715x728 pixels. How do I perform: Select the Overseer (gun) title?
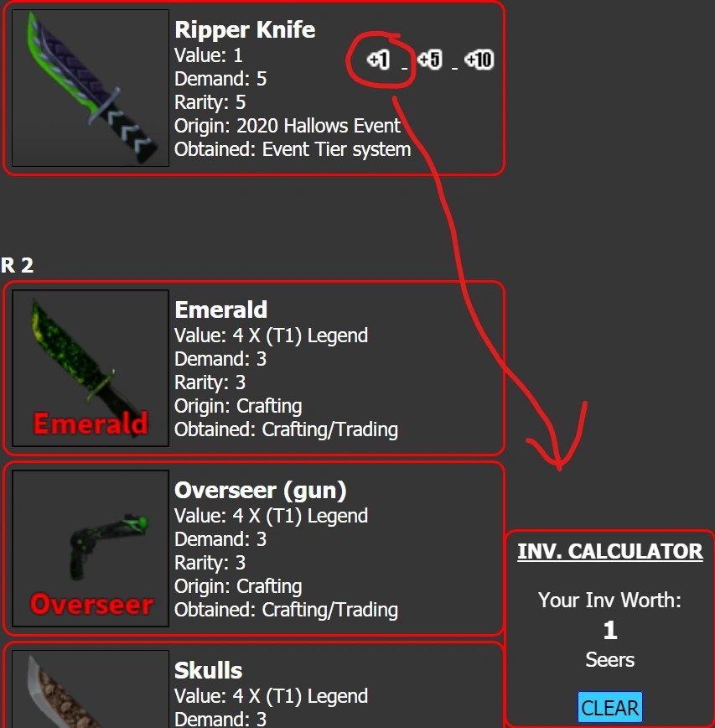tap(261, 491)
